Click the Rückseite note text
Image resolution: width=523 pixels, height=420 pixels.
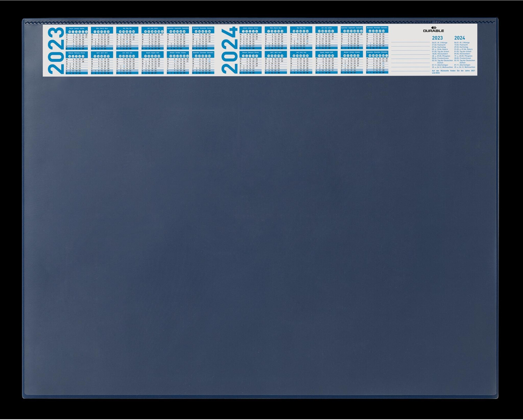pos(453,72)
